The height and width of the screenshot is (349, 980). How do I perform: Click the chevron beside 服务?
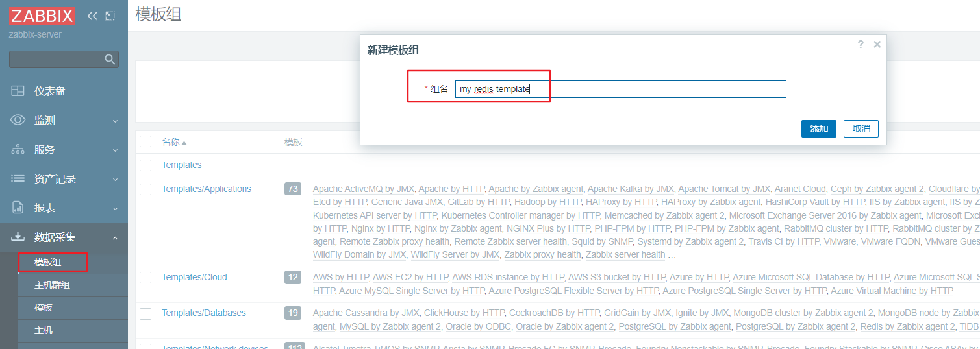(115, 150)
